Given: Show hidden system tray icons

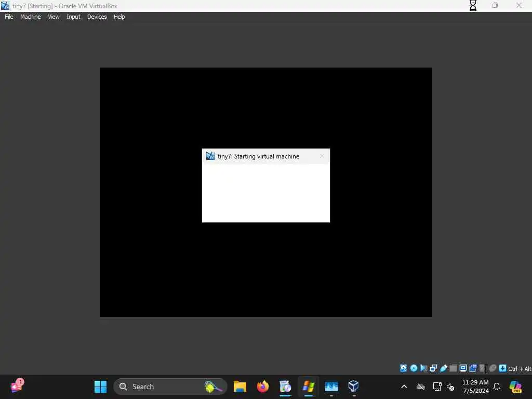Looking at the screenshot, I should [404, 387].
